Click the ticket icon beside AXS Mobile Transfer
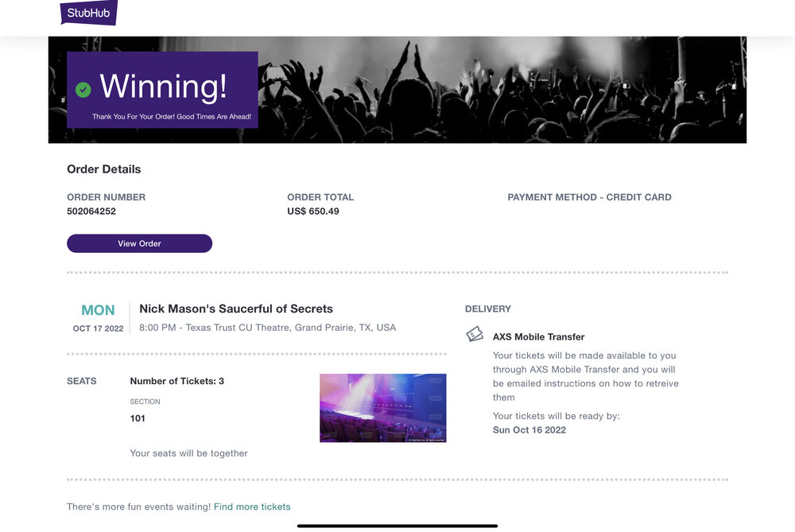 tap(475, 335)
